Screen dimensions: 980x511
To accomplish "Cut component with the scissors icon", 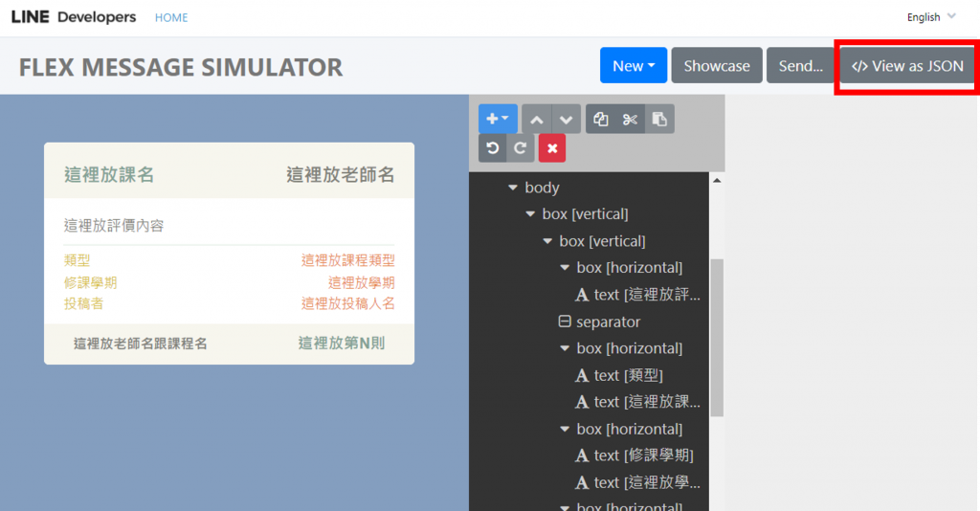I will click(630, 119).
